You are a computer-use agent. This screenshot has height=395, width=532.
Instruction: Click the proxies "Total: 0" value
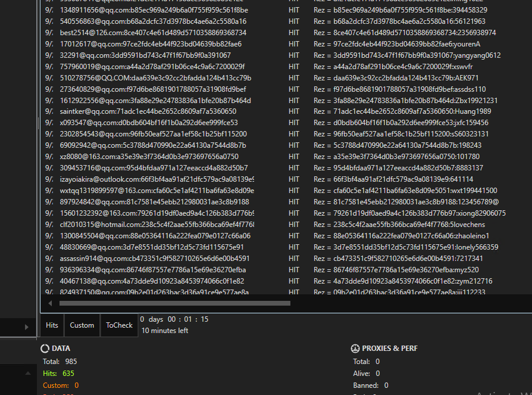tap(367, 362)
